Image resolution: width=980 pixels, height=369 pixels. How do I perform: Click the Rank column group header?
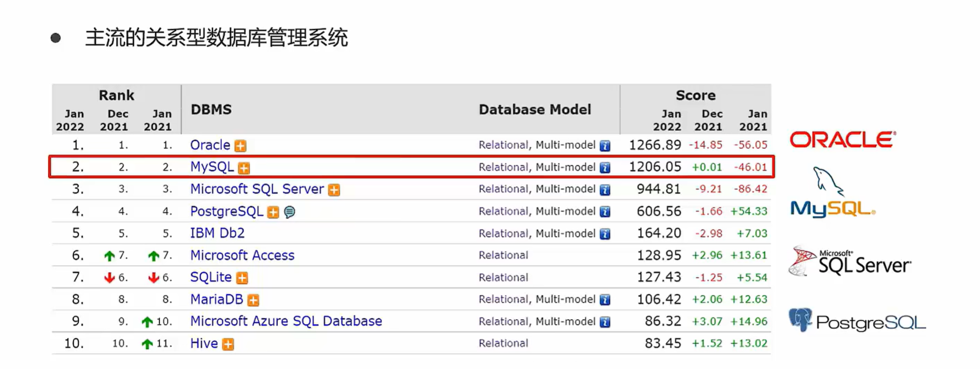point(116,95)
